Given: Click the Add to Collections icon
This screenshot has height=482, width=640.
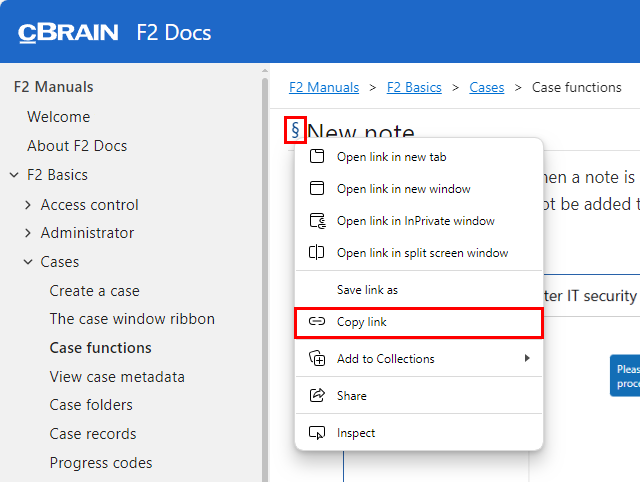Looking at the screenshot, I should (x=317, y=359).
